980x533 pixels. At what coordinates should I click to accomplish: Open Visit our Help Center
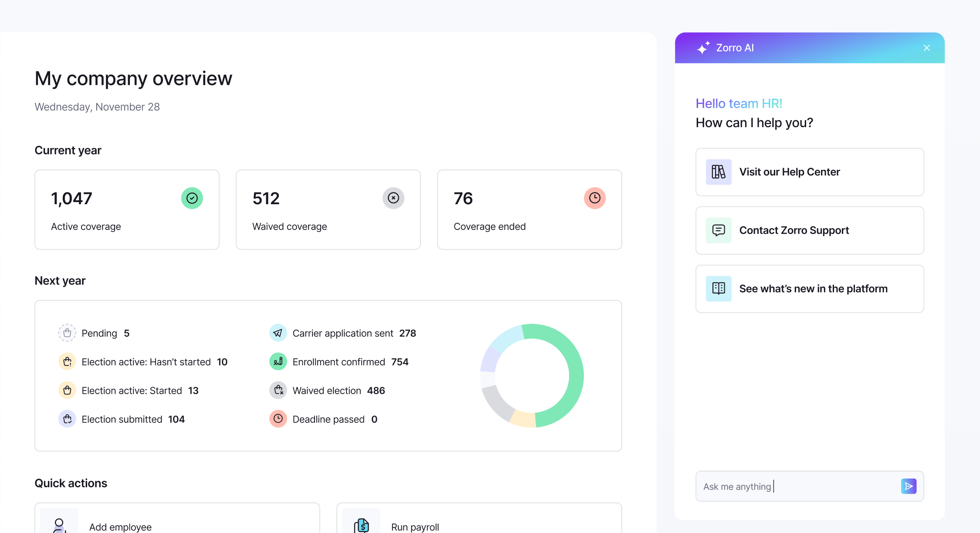[809, 172]
